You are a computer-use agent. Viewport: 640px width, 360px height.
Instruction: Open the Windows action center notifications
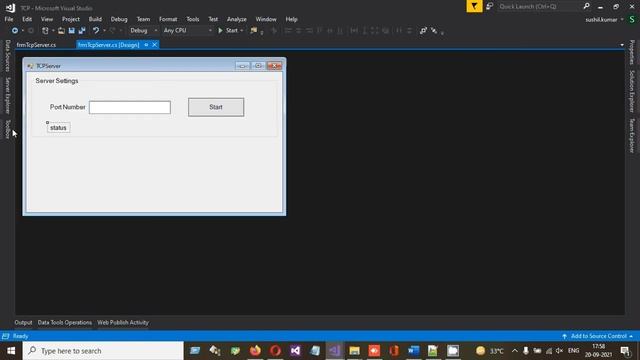coord(625,351)
